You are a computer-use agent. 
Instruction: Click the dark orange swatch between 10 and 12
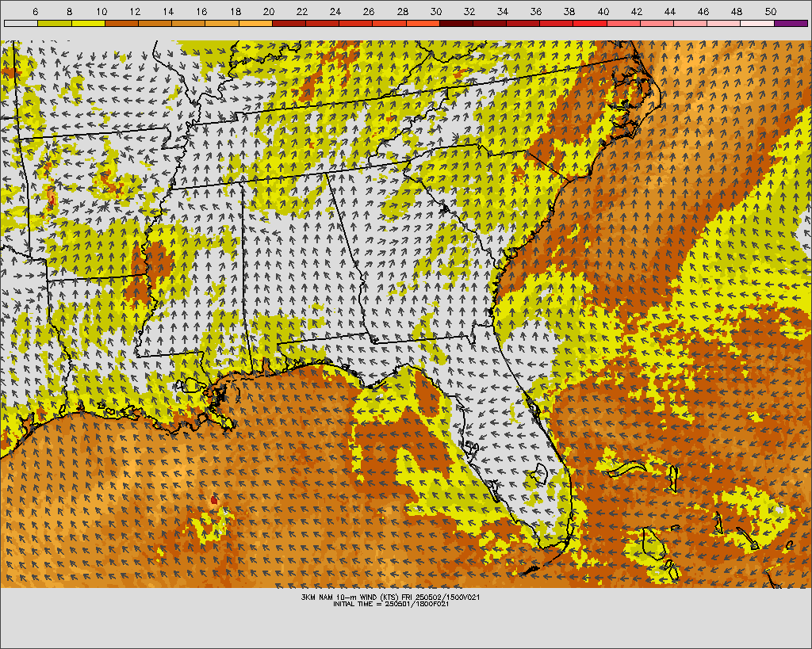coord(121,23)
